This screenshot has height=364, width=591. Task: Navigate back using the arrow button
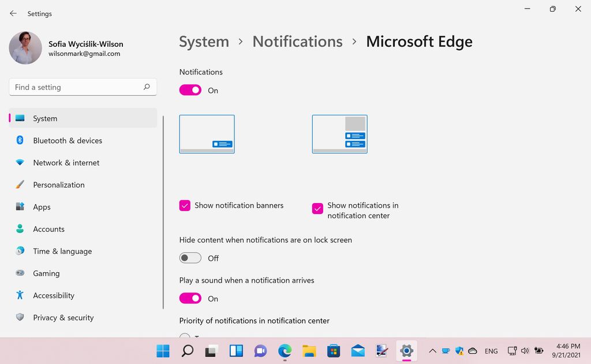coord(13,13)
